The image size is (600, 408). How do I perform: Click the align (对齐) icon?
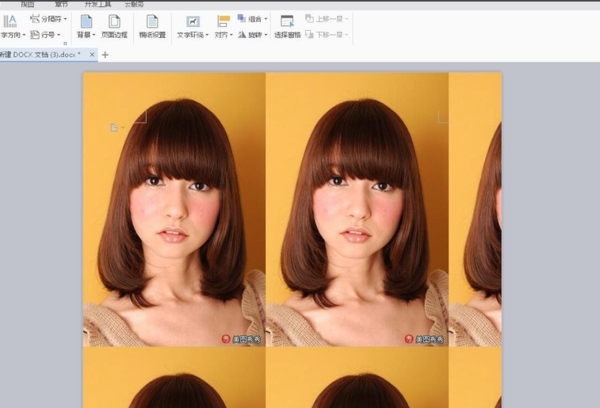pyautogui.click(x=223, y=20)
